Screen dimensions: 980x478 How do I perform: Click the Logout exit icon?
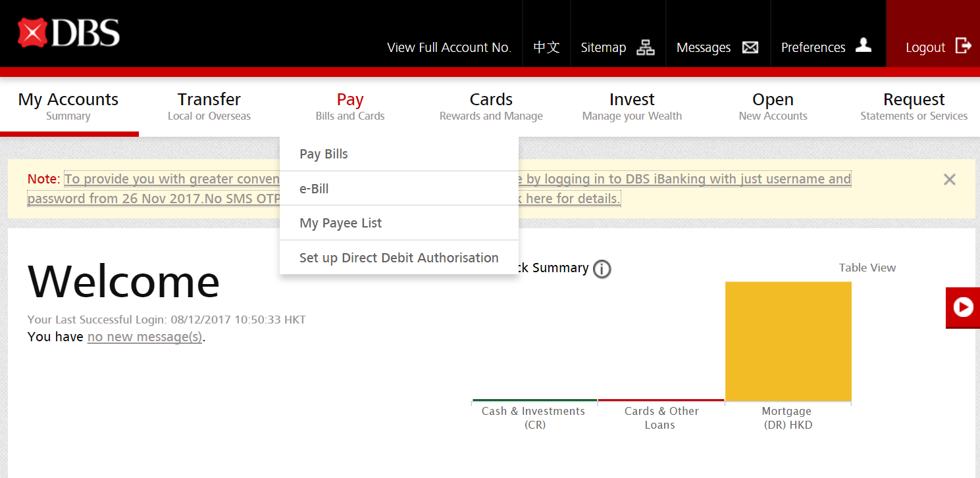pos(963,46)
